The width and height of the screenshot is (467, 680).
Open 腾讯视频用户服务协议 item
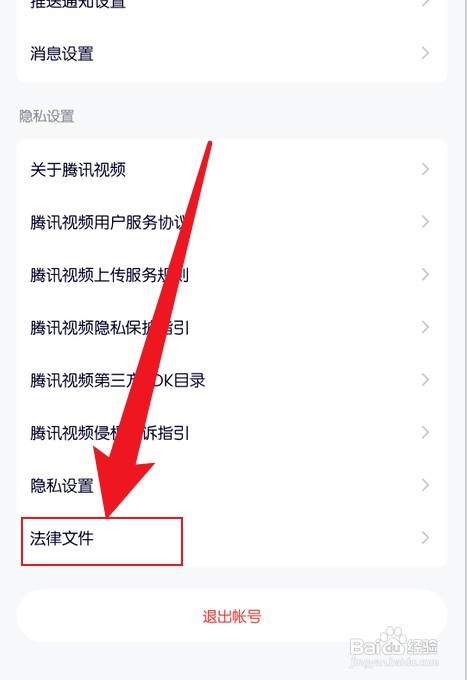(232, 222)
